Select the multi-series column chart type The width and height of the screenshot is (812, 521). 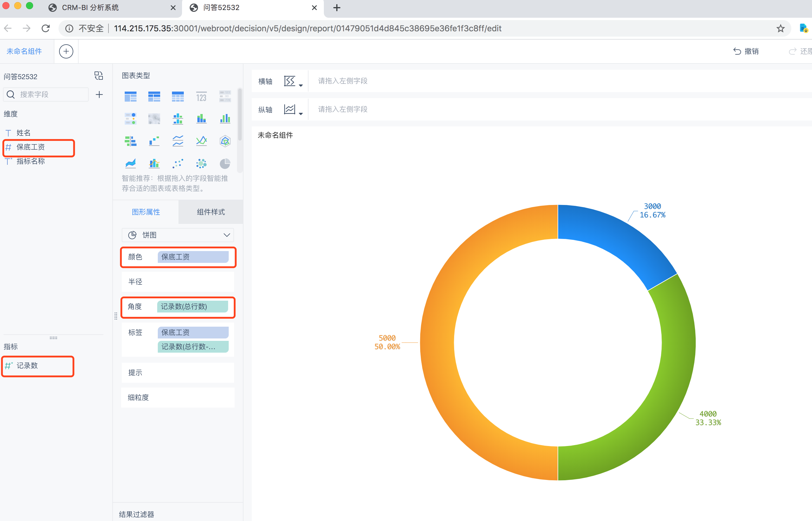click(x=225, y=119)
